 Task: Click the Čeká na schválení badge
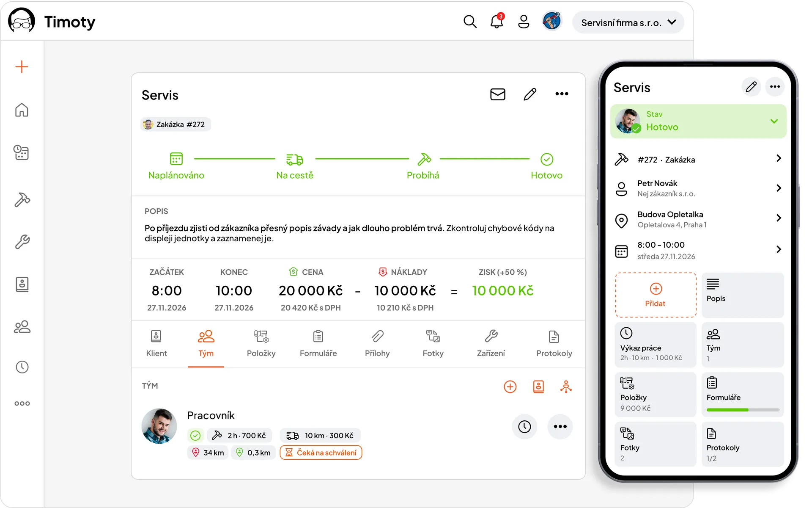click(321, 453)
